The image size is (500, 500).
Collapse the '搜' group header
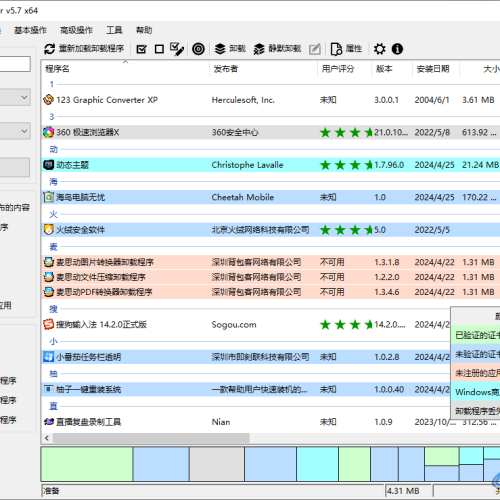pos(53,309)
